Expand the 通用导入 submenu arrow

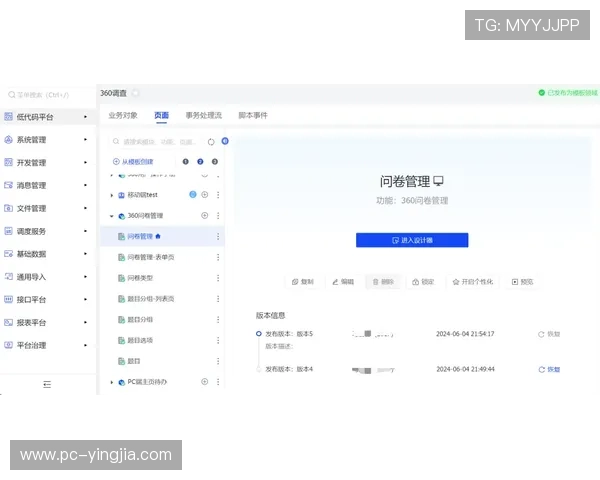85,276
